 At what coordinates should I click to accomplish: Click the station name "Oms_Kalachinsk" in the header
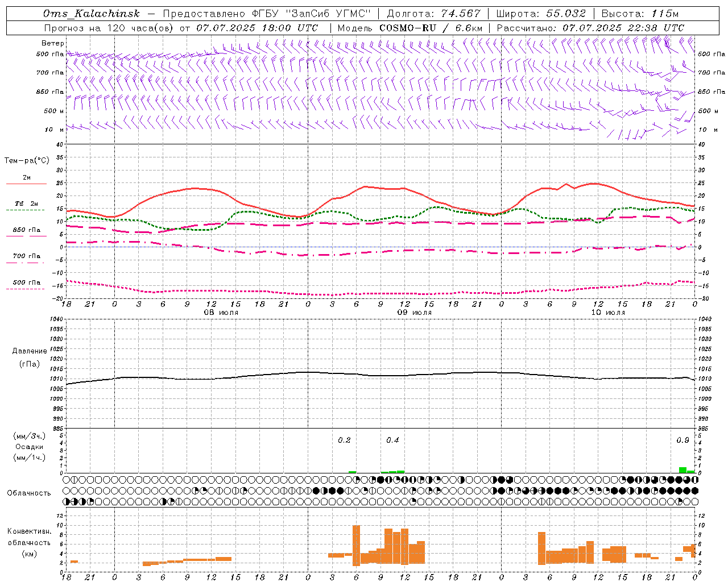click(91, 14)
